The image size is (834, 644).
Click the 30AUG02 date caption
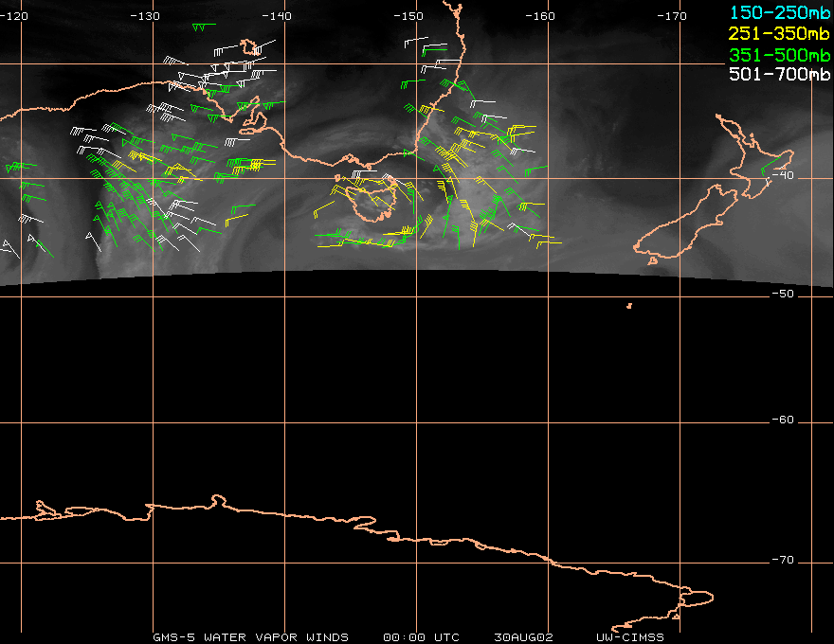pyautogui.click(x=523, y=637)
